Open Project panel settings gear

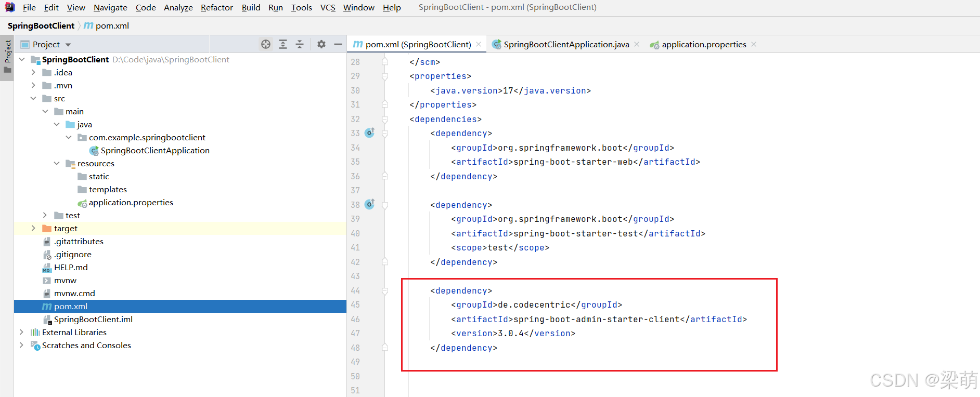coord(321,44)
